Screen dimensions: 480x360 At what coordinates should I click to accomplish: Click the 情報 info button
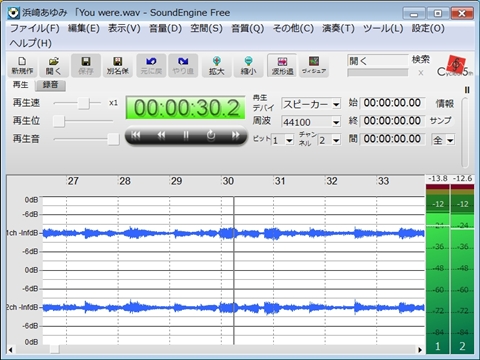tap(445, 103)
